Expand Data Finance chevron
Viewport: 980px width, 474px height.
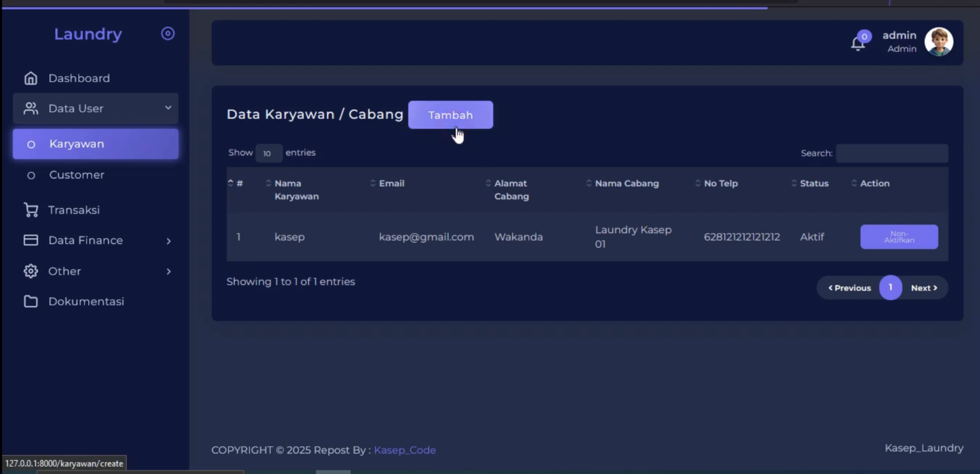[168, 241]
